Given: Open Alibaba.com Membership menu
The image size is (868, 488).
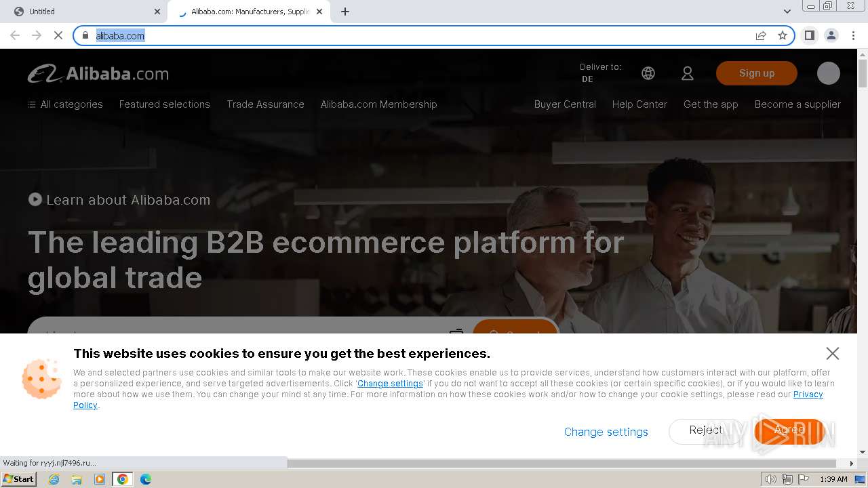Looking at the screenshot, I should (x=378, y=104).
